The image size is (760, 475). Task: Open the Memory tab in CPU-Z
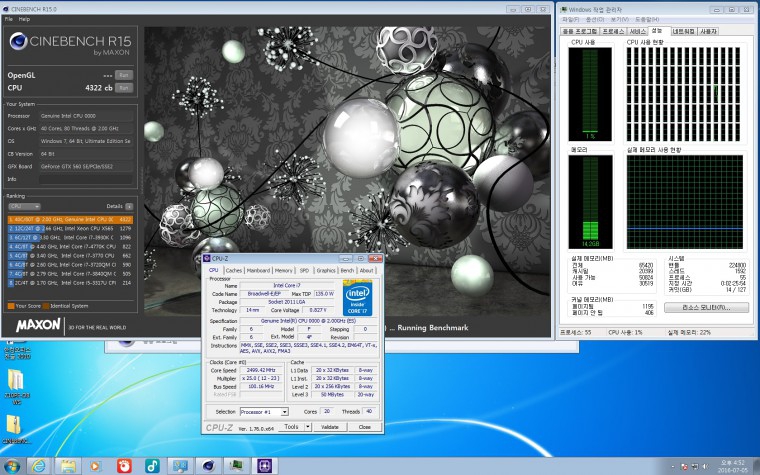click(x=284, y=270)
